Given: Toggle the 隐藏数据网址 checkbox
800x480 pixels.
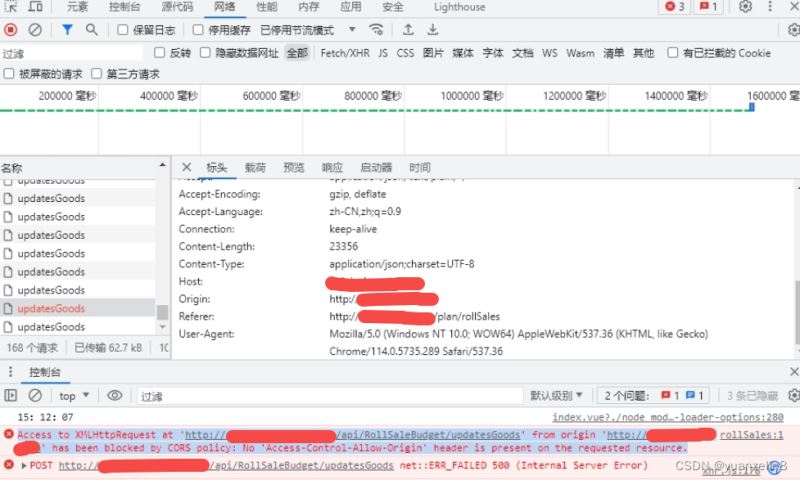Looking at the screenshot, I should click(x=205, y=53).
